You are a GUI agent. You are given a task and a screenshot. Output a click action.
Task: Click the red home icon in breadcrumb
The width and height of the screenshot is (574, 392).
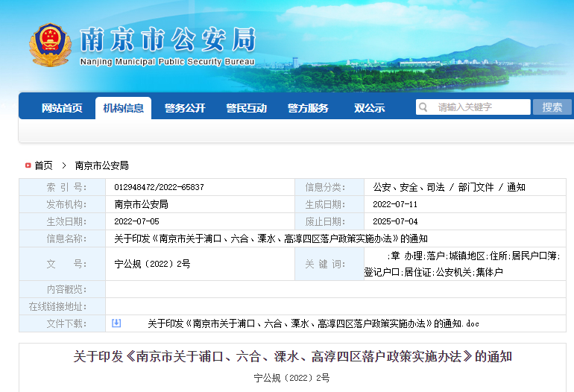[28, 165]
